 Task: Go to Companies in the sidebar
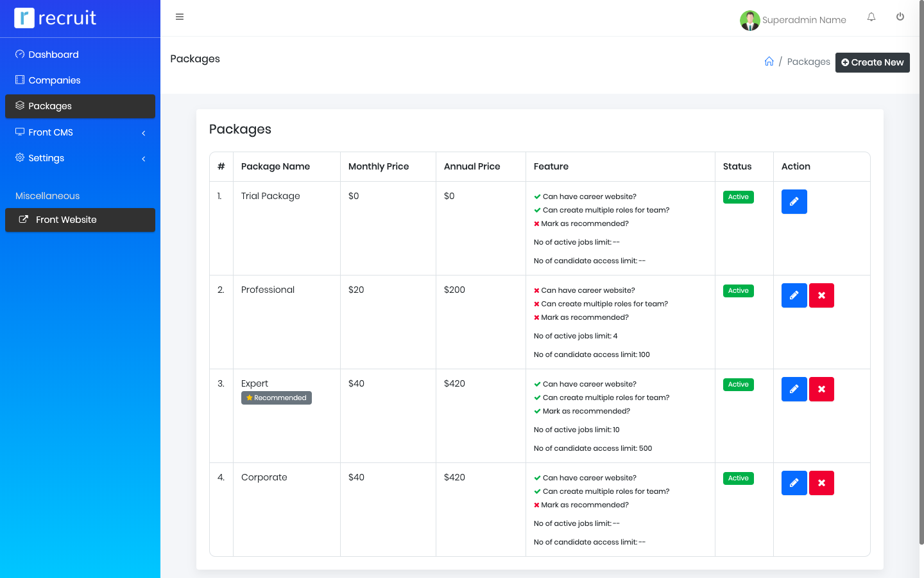54,80
